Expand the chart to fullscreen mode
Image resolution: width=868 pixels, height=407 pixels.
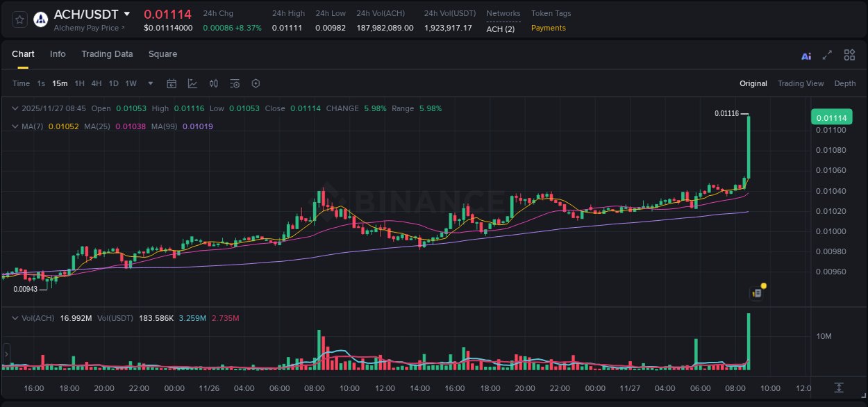[827, 55]
